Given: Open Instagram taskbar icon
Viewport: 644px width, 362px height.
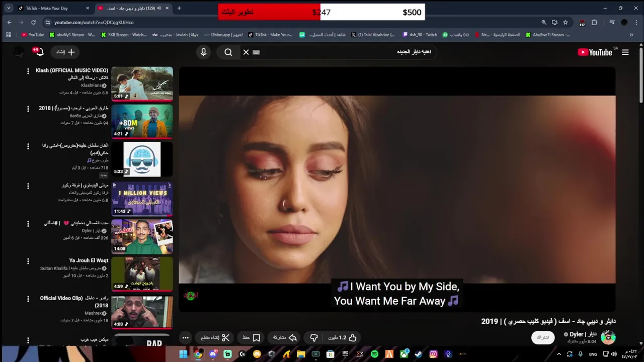Looking at the screenshot, I should click(x=433, y=354).
